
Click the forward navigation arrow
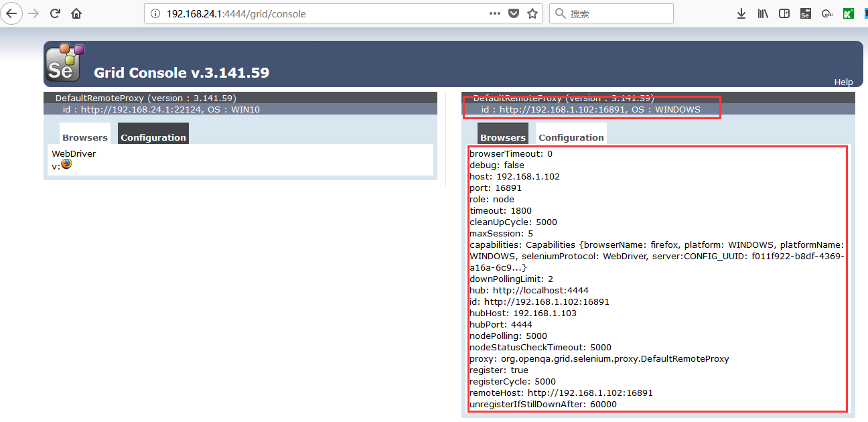(33, 13)
